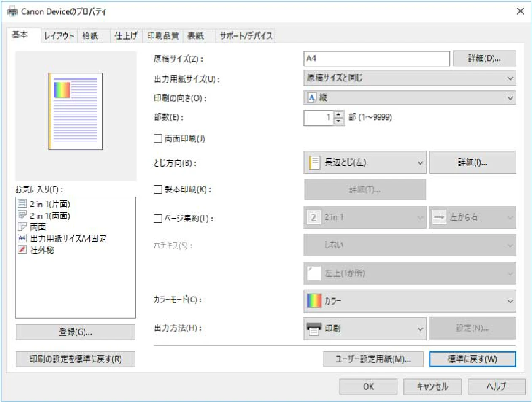The image size is (532, 402).
Task: Expand the 印刷の向き dropdown
Action: pyautogui.click(x=410, y=97)
